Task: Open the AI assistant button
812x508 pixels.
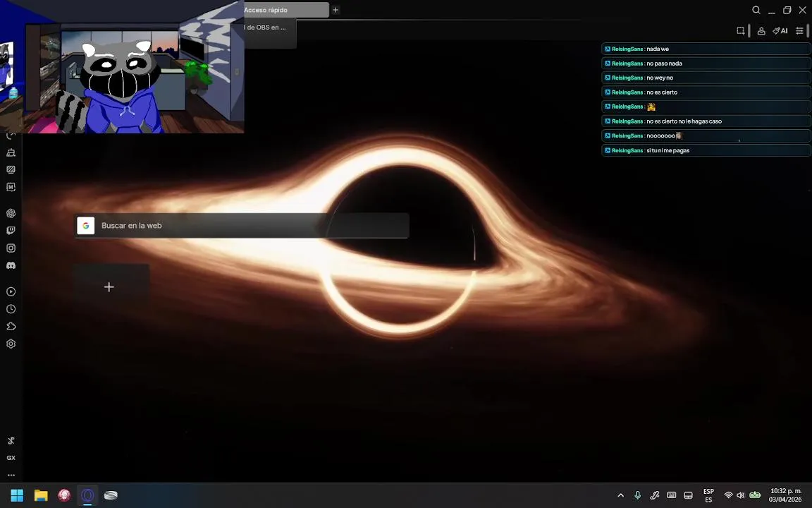Action: point(780,31)
